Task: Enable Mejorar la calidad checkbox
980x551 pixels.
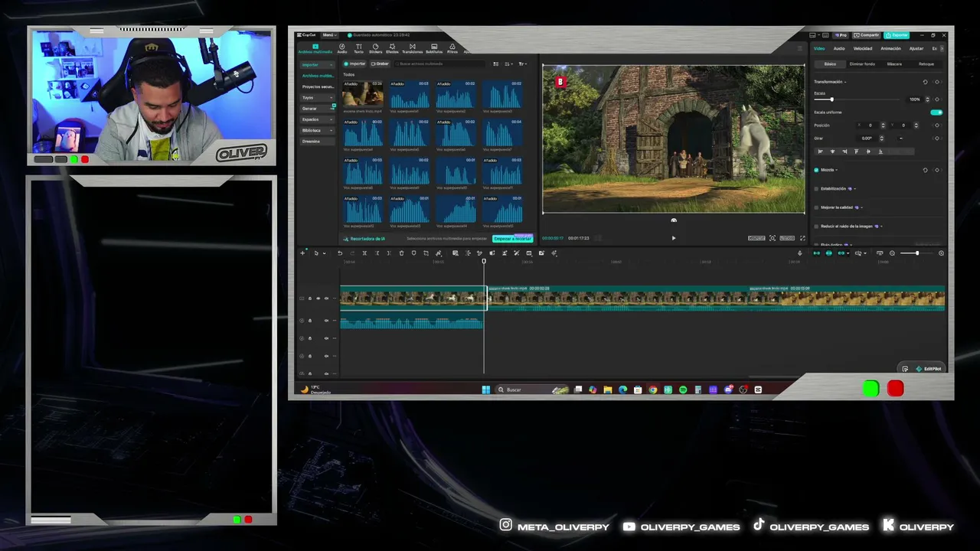Action: [816, 207]
